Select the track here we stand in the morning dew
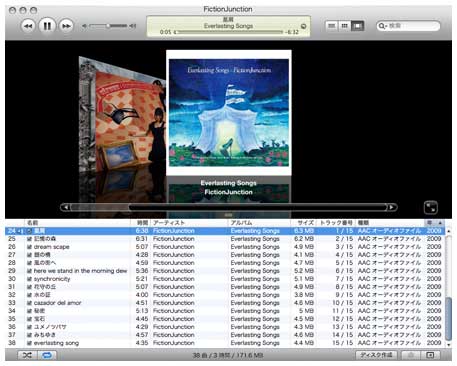 click(80, 271)
